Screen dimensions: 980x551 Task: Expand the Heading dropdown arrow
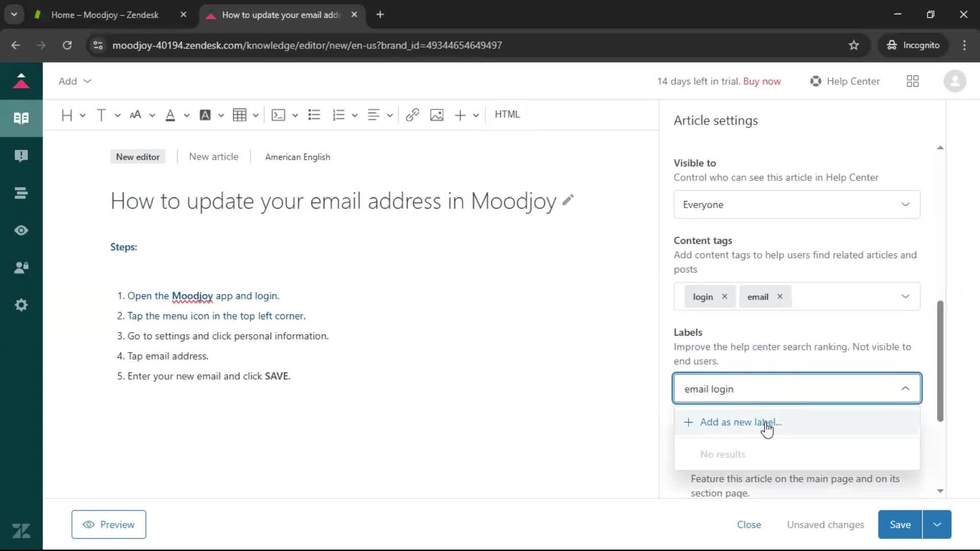coord(83,115)
